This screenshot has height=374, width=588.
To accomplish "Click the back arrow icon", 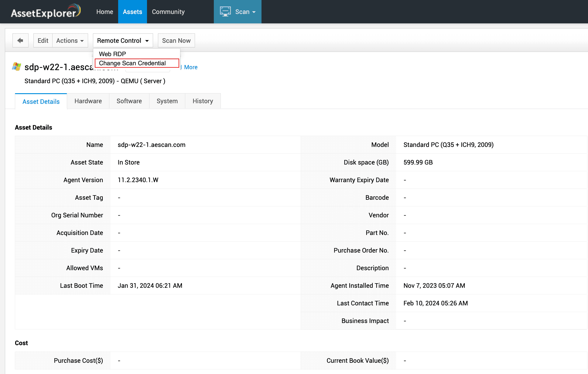I will (20, 40).
